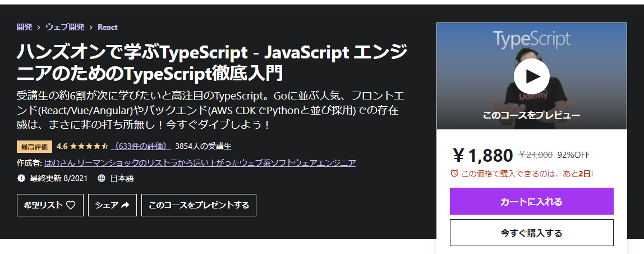The width and height of the screenshot is (644, 254).
Task: Click the struck-through ¥24,000 original price
Action: [x=536, y=155]
